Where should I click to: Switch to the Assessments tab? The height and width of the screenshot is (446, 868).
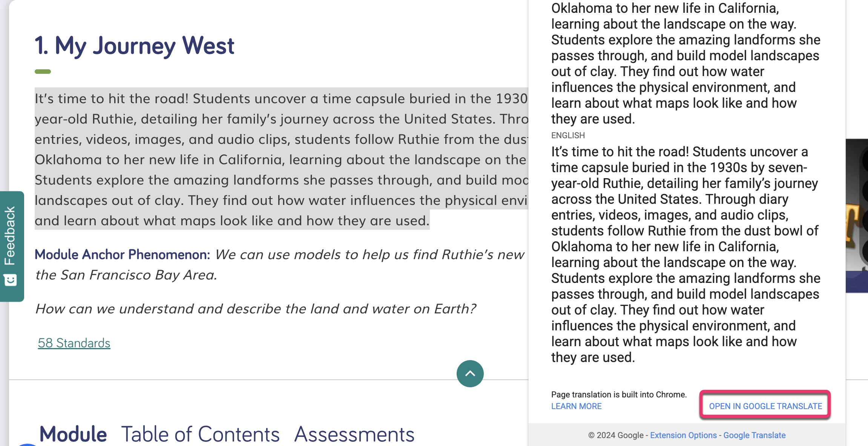click(x=354, y=434)
